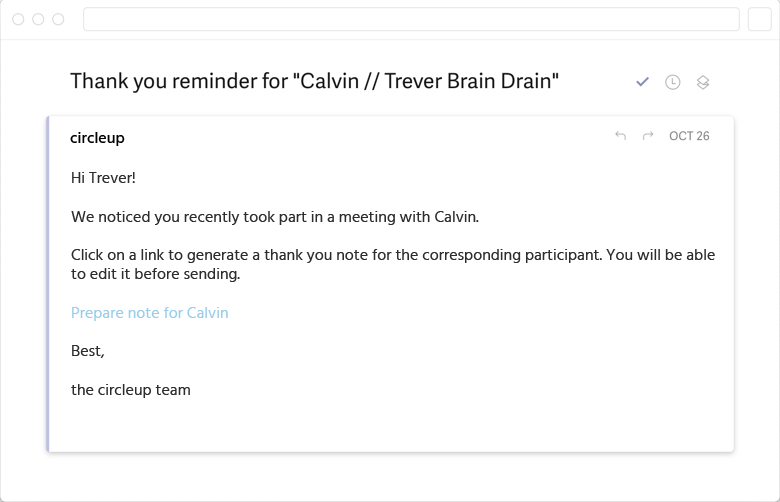Click the stacked layers icon beside the clock
780x502 pixels.
point(703,82)
